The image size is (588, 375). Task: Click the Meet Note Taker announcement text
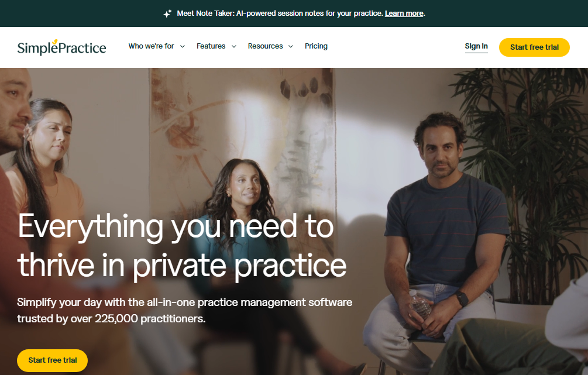[x=280, y=13]
